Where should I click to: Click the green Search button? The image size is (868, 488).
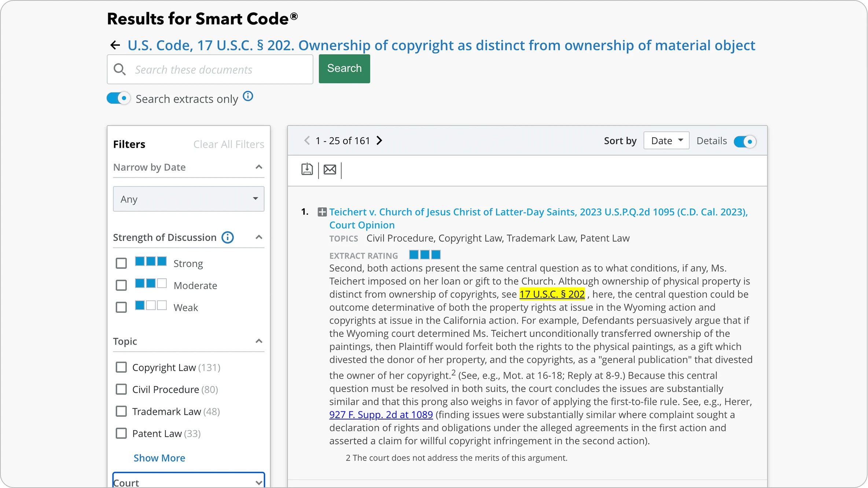tap(344, 69)
